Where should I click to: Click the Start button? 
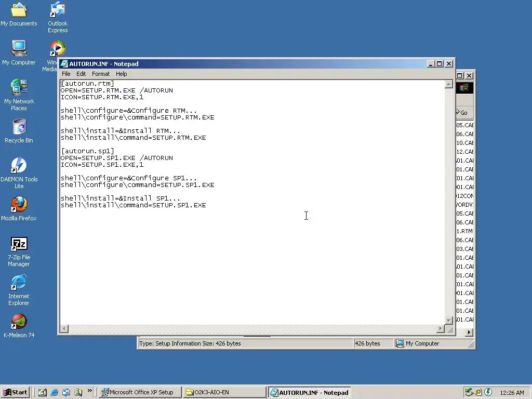point(15,392)
